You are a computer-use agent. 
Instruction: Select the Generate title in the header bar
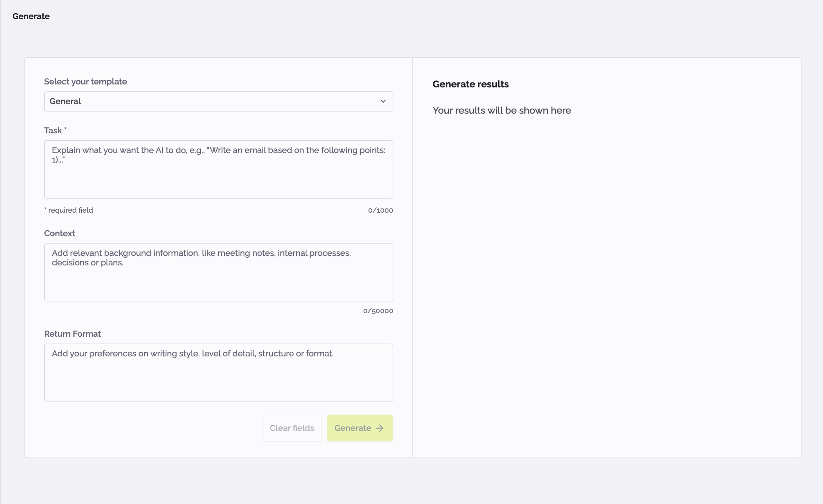[x=31, y=16]
